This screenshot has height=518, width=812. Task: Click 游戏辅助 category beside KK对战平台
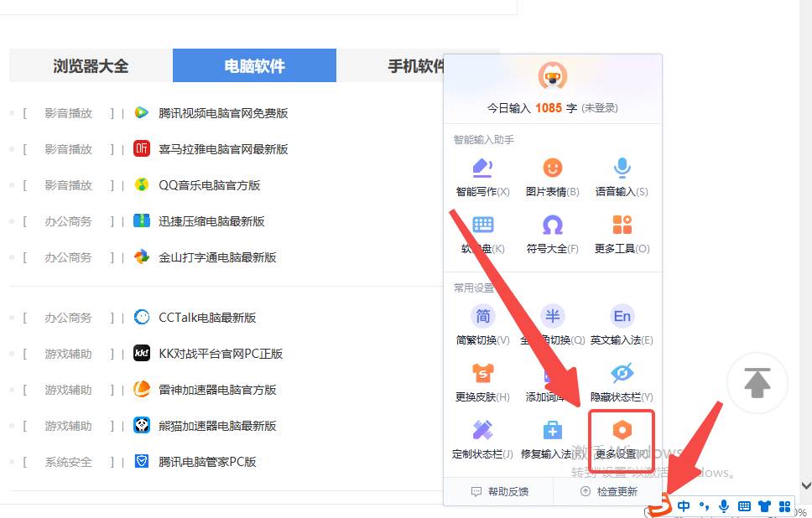pos(68,354)
